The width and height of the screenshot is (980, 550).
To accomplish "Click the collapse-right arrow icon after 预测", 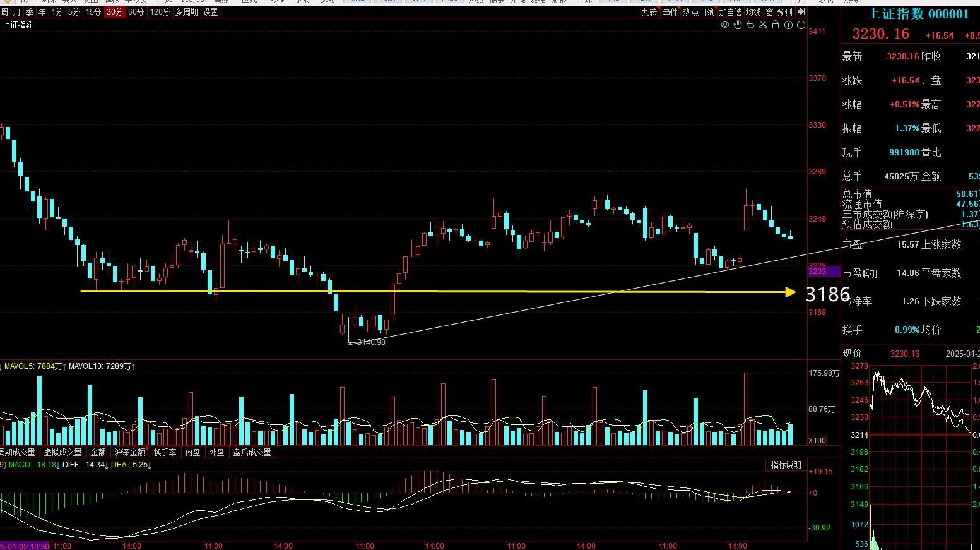I will pyautogui.click(x=801, y=12).
